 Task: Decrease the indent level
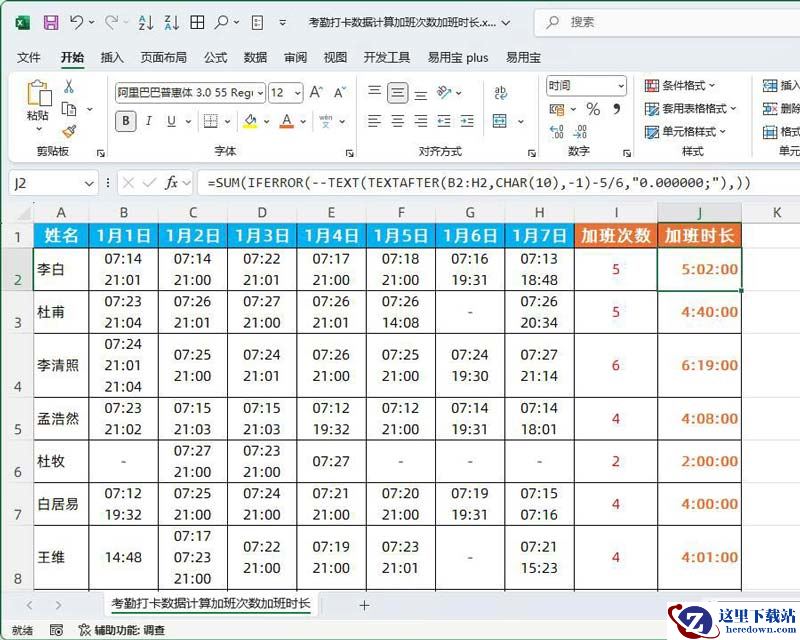click(x=444, y=121)
